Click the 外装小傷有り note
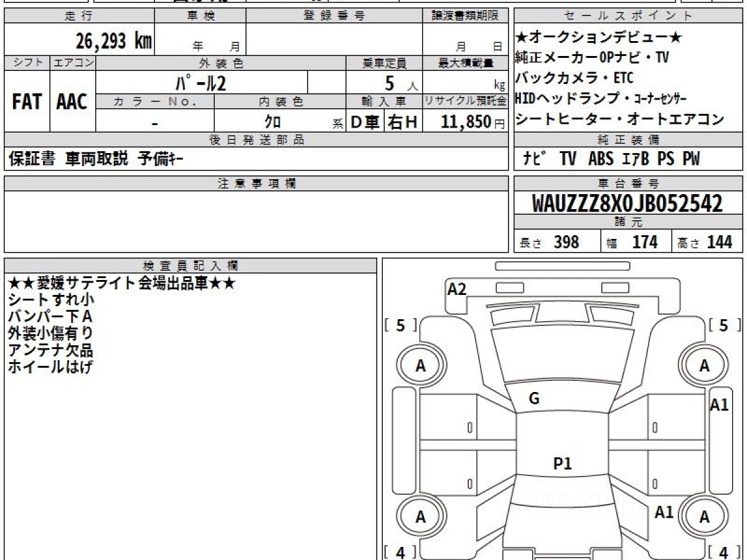This screenshot has height=560, width=747. [x=50, y=334]
